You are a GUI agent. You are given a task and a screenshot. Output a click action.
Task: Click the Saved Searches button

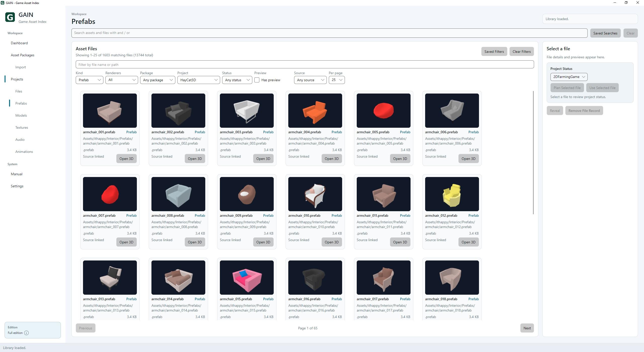click(x=605, y=33)
